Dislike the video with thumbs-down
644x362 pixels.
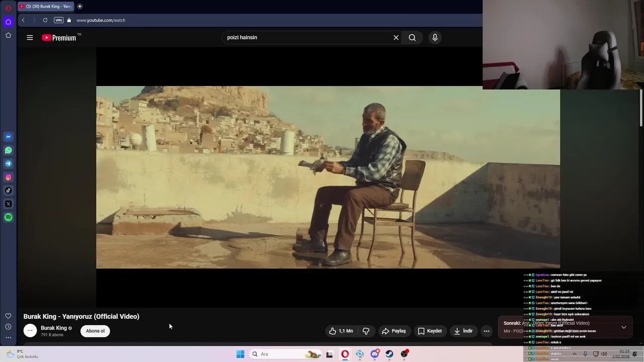(366, 331)
